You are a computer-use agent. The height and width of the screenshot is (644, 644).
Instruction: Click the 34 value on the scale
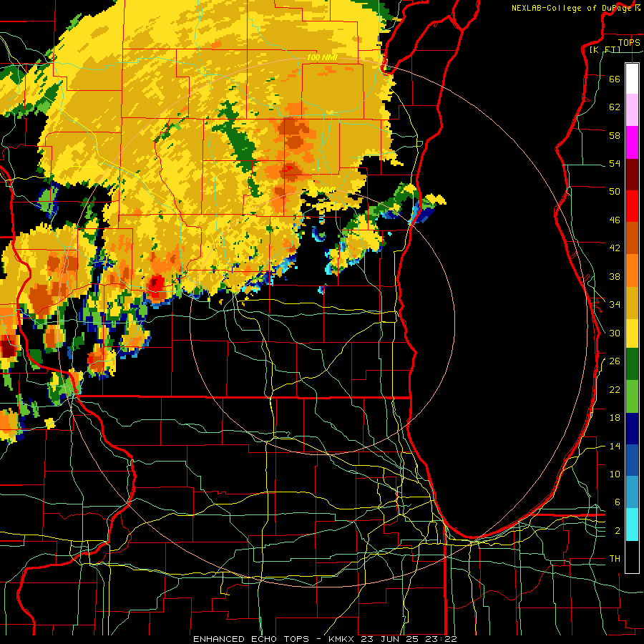tap(615, 305)
